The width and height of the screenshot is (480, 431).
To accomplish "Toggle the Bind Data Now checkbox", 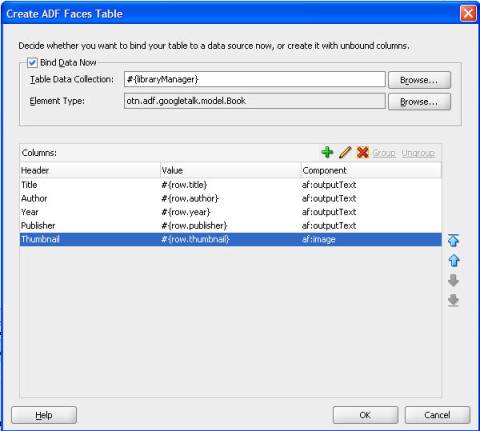I will (32, 62).
